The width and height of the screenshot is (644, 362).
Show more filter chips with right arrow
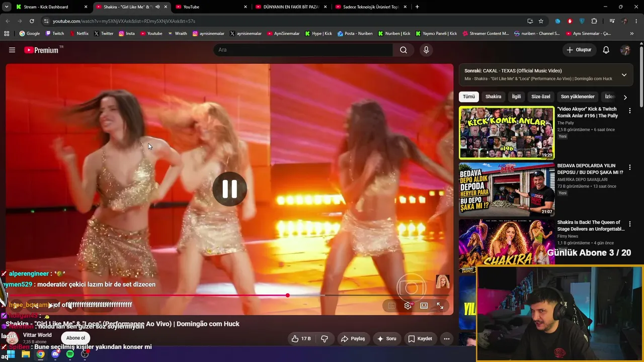[x=625, y=97]
